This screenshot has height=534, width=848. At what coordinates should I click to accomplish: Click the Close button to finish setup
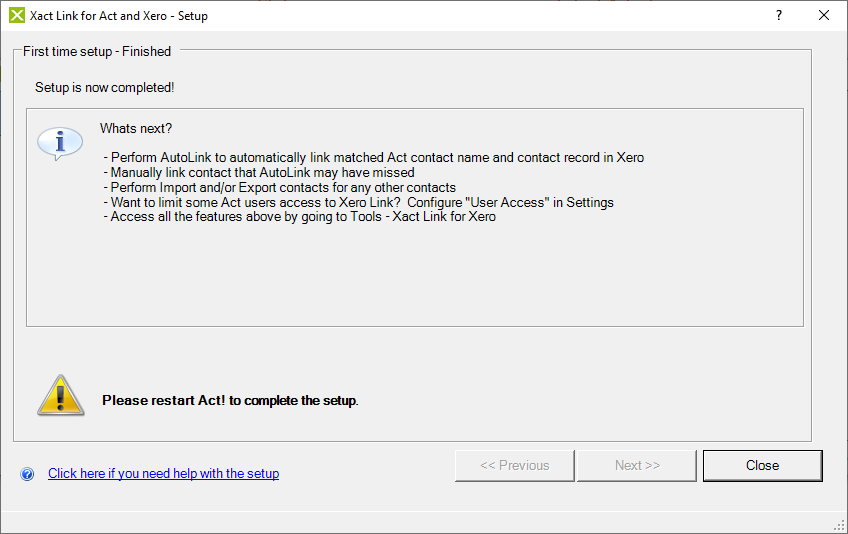click(x=763, y=465)
